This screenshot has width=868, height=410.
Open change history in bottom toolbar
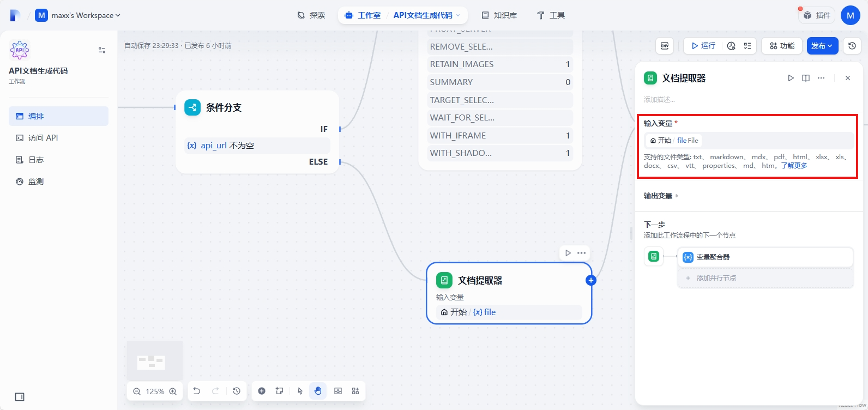point(237,391)
